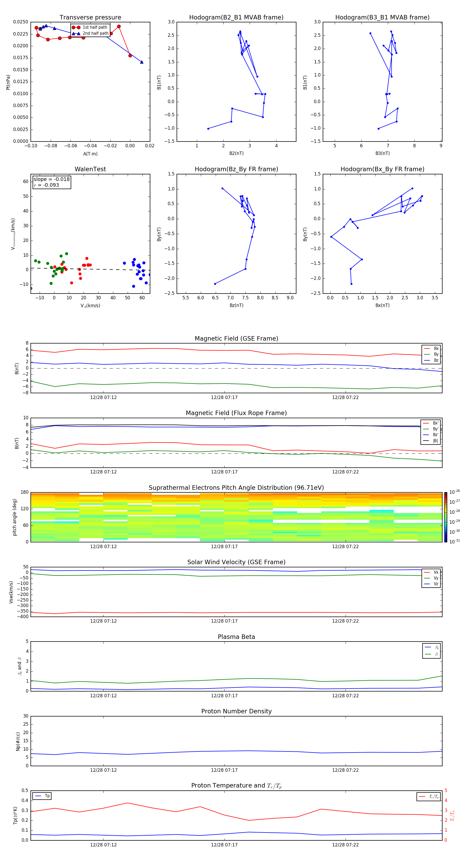Image resolution: width=473 pixels, height=868 pixels.
Task: Click the 'Hodogram(Bz_By FR frame)' title
Action: 236,169
